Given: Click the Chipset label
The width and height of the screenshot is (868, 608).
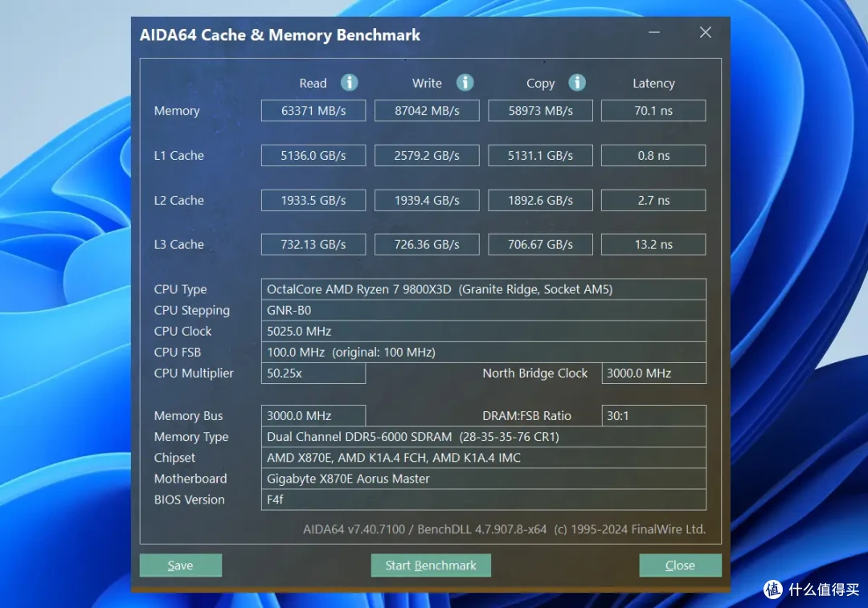Looking at the screenshot, I should point(174,458).
